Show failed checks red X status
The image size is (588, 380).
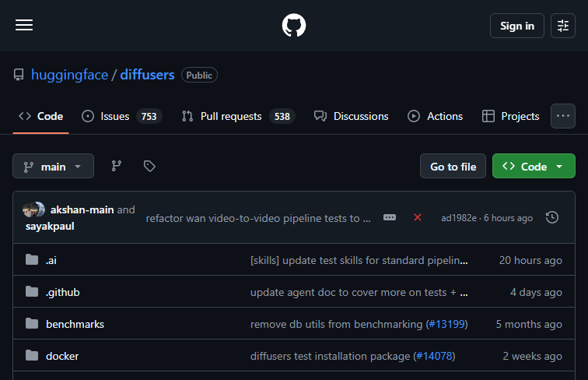(418, 217)
